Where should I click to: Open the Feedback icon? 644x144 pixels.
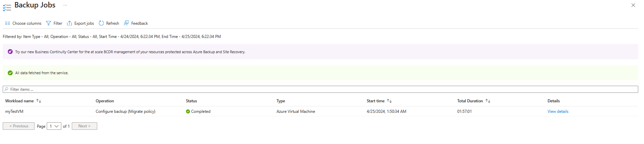coord(126,23)
